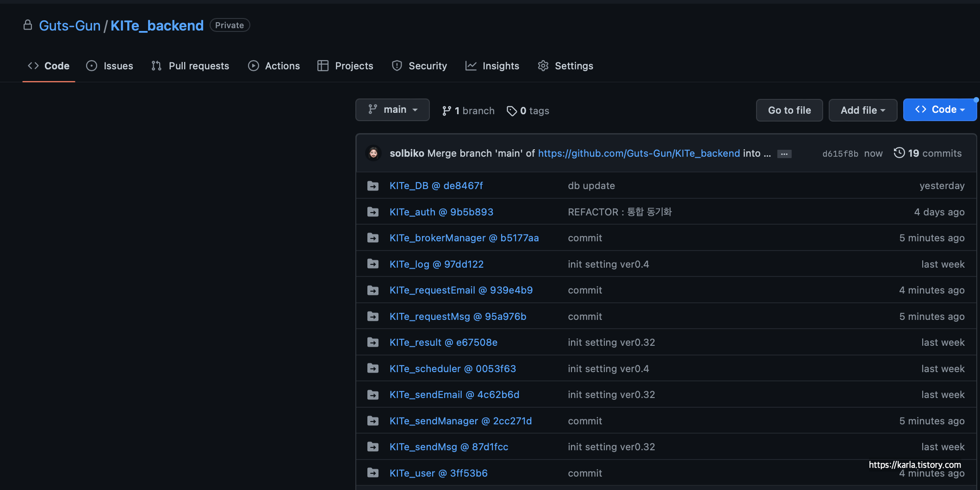Click solbiko's avatar in latest commit
Image resolution: width=980 pixels, height=490 pixels.
[373, 153]
